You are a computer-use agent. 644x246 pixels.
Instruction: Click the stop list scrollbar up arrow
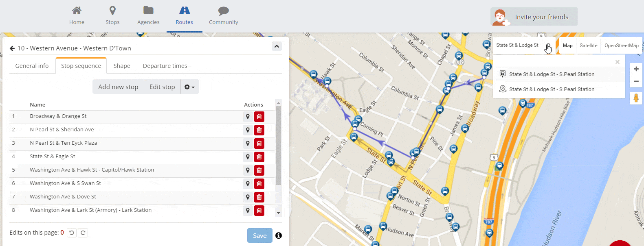279,102
